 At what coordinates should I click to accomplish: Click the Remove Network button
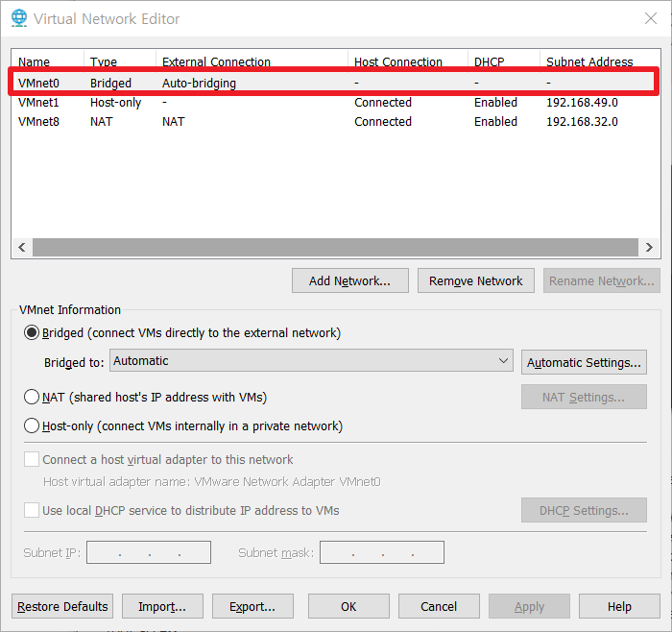pyautogui.click(x=476, y=280)
